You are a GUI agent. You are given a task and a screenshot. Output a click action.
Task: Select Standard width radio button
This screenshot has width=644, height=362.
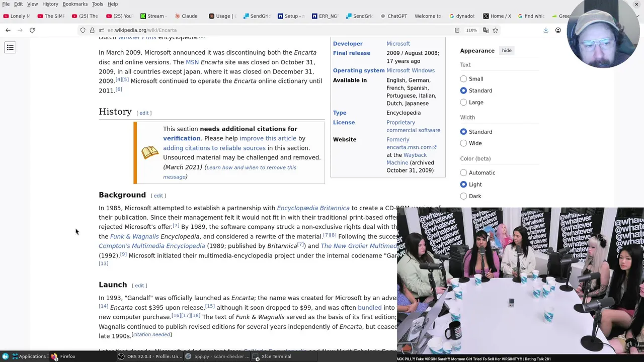tap(463, 132)
